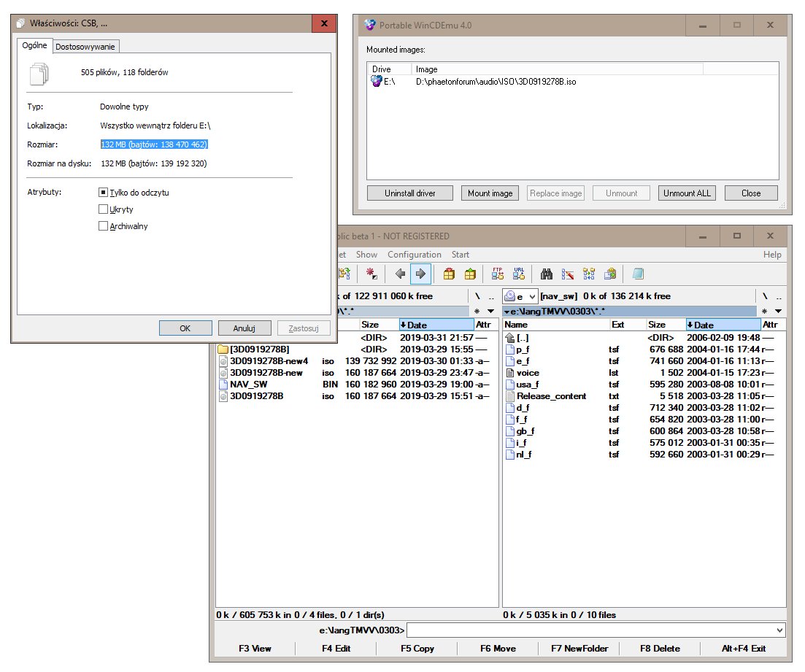
Task: Open the left panel directory history arrow
Action: point(490,311)
